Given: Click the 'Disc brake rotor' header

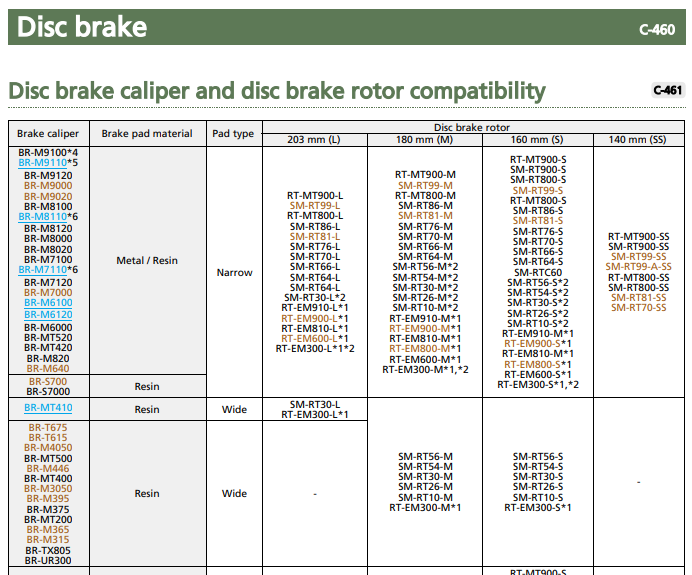Looking at the screenshot, I should 472,128.
